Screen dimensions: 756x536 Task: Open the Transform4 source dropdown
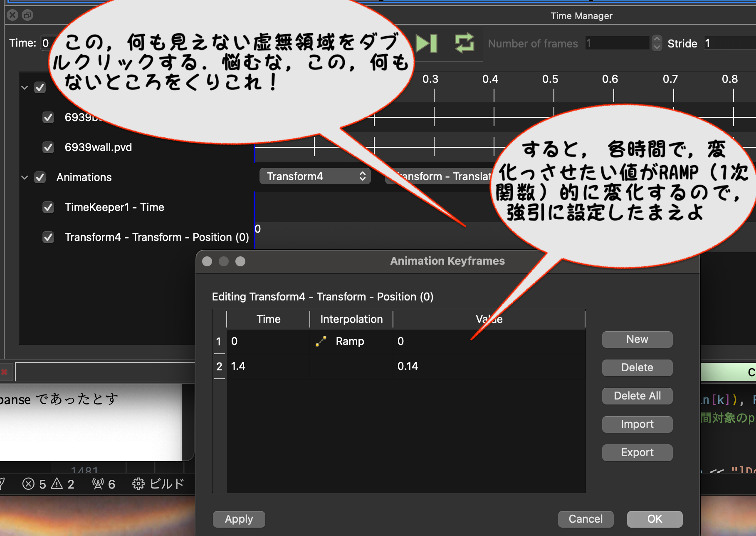tap(315, 176)
